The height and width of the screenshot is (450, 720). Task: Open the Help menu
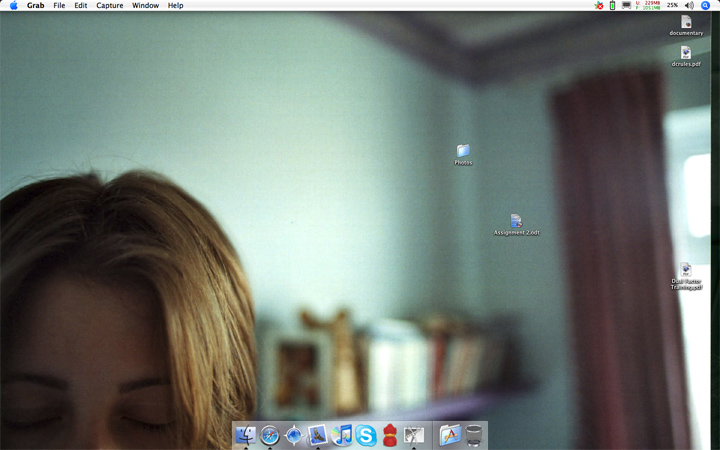pos(175,6)
